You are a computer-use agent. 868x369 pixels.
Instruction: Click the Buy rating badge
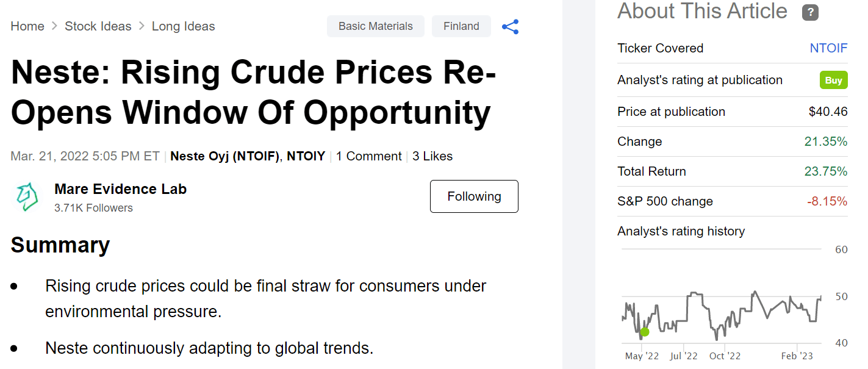[x=833, y=80]
